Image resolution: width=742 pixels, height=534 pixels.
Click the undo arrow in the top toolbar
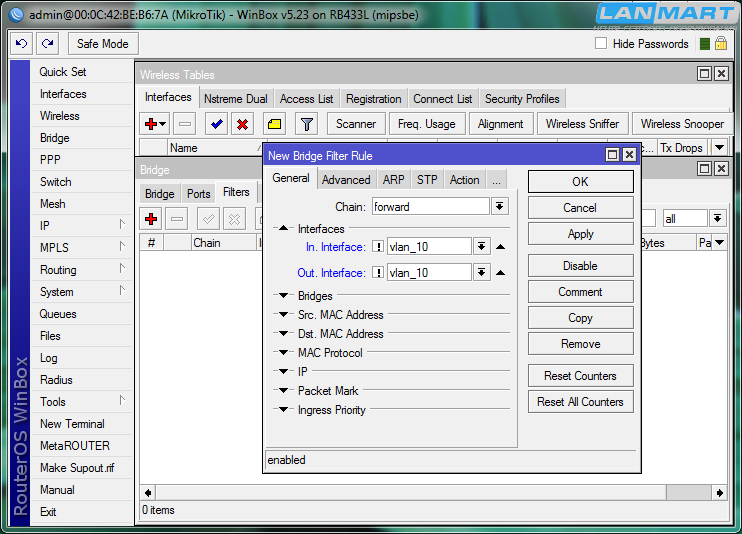coord(21,44)
